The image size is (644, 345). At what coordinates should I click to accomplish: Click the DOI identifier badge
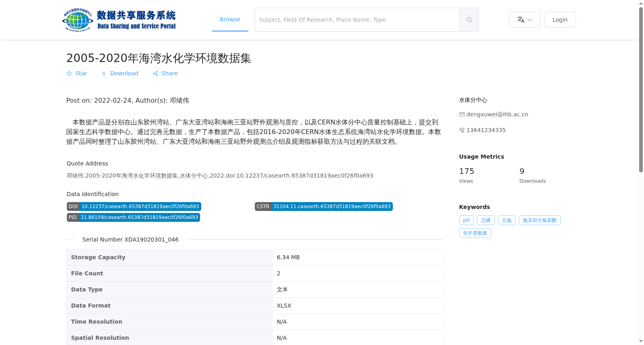134,207
